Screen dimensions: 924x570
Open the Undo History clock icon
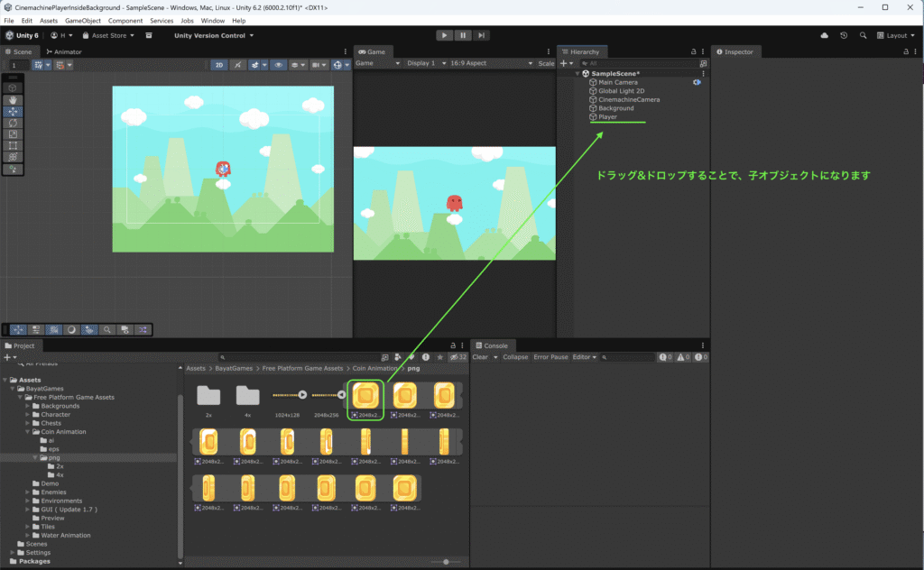point(843,35)
